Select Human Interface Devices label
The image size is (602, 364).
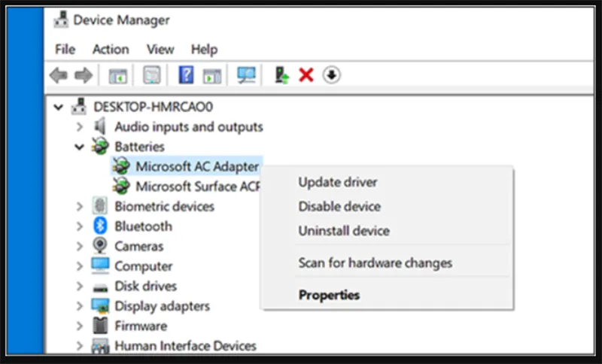(x=185, y=346)
